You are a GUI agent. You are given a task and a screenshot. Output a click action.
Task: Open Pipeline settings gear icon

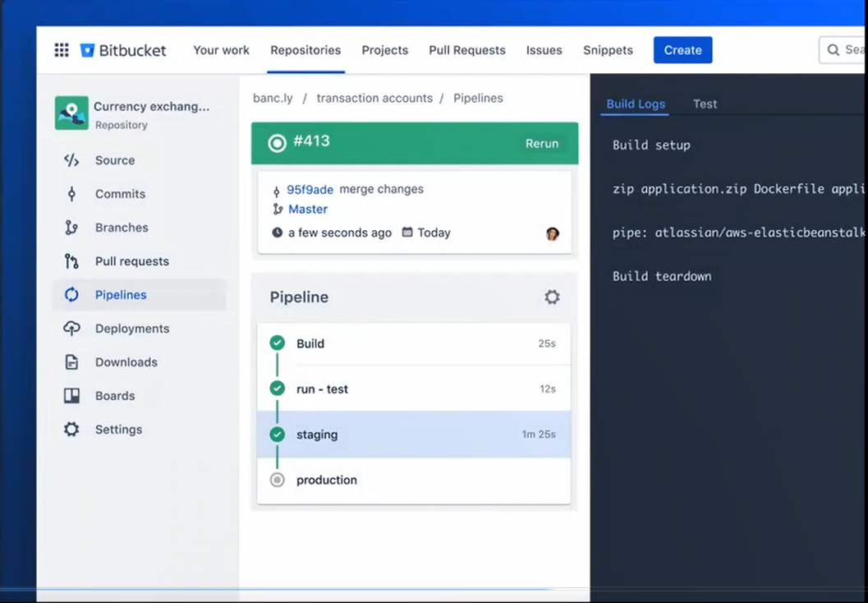tap(552, 297)
